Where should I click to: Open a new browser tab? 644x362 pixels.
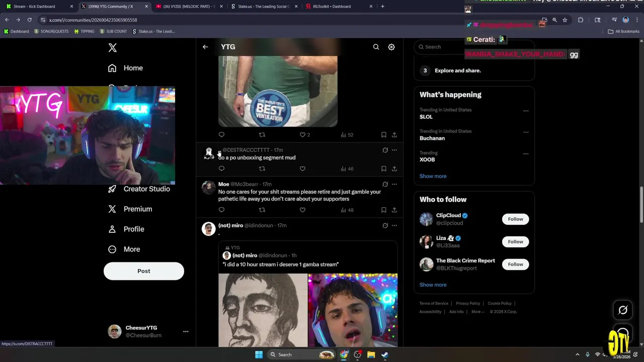pos(382,7)
